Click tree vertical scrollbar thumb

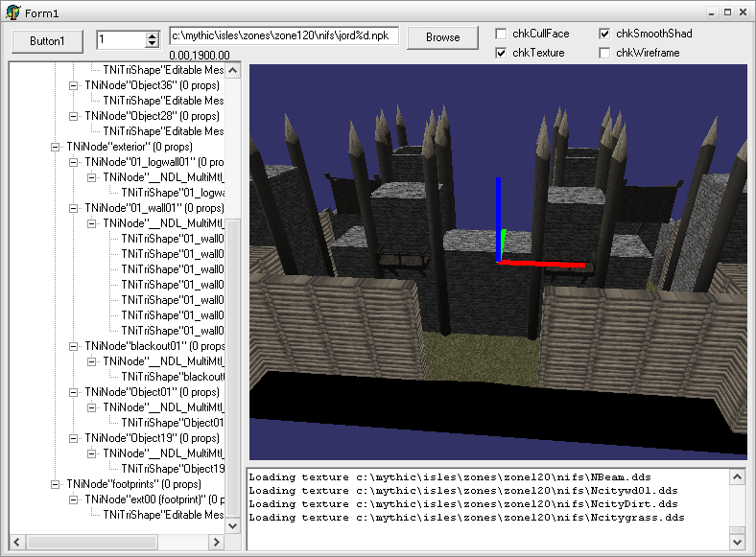(x=233, y=368)
